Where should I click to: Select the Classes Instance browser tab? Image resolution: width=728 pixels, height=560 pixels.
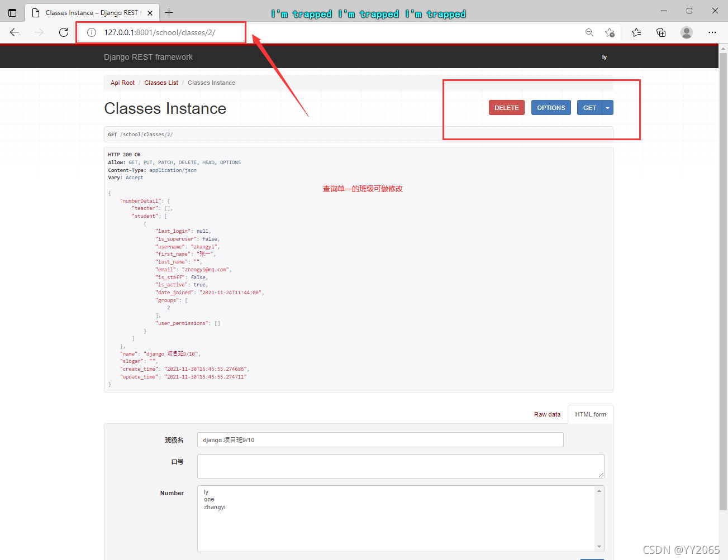tap(92, 13)
